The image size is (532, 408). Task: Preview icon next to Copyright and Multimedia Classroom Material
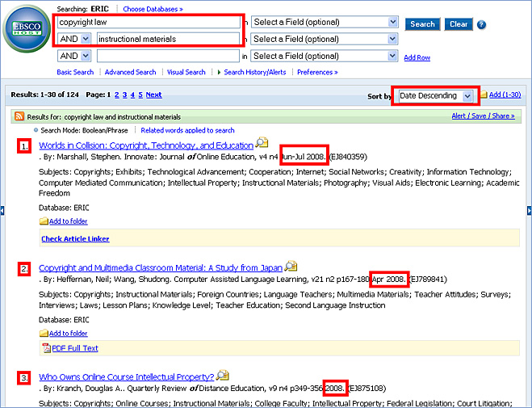click(x=291, y=266)
